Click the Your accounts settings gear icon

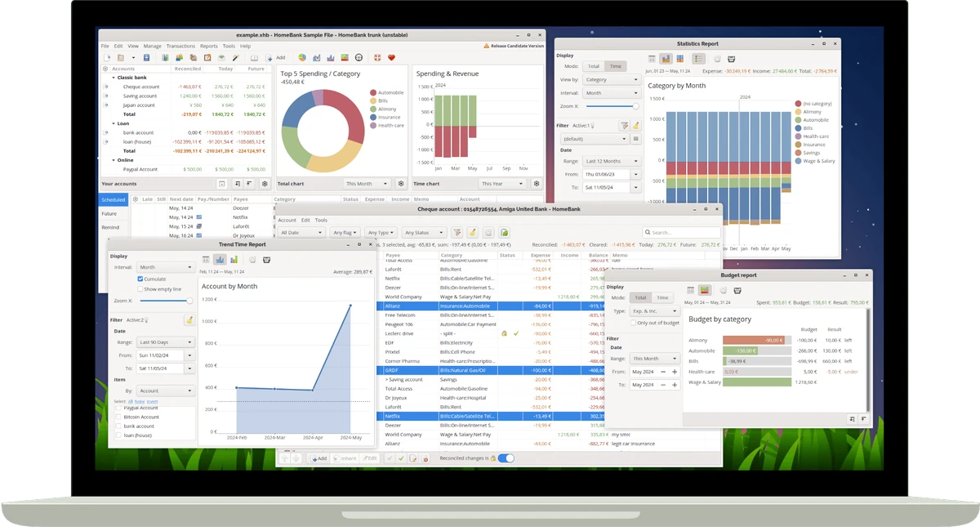pos(265,184)
